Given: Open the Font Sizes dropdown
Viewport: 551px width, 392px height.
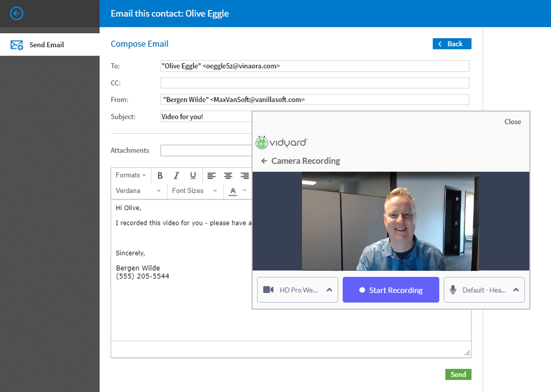Looking at the screenshot, I should tap(195, 191).
